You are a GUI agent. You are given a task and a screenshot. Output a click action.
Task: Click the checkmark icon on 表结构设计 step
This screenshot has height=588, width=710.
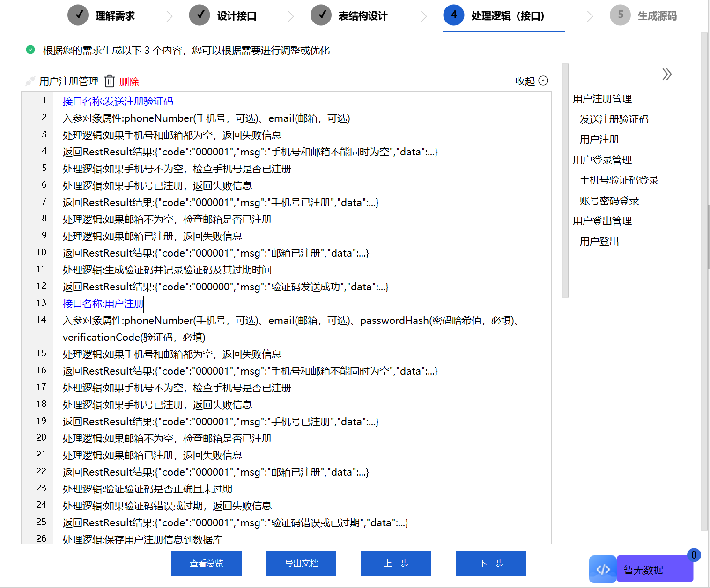321,15
